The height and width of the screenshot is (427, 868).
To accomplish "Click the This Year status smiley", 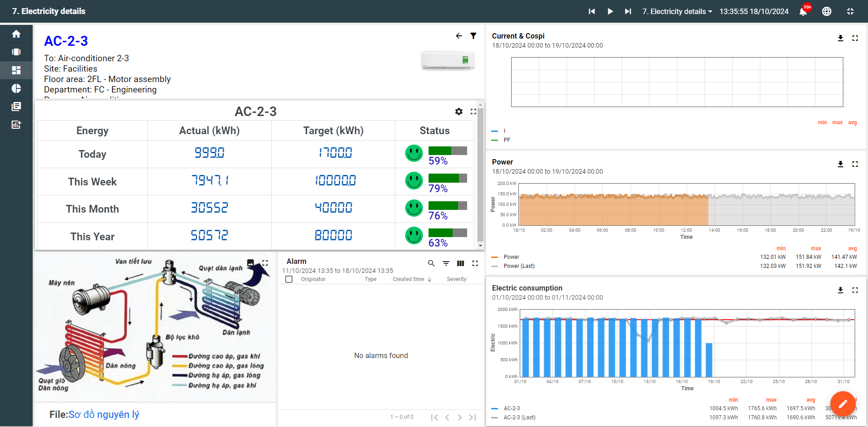I will pos(414,236).
